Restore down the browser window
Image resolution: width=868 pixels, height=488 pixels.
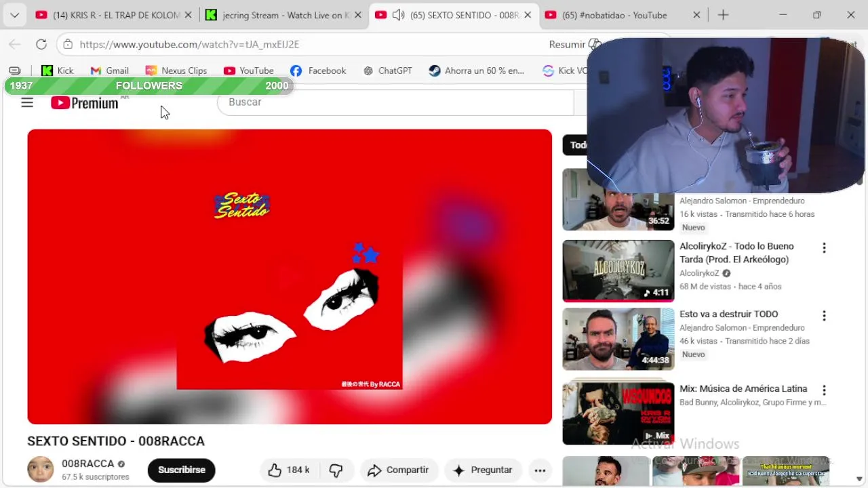point(816,15)
